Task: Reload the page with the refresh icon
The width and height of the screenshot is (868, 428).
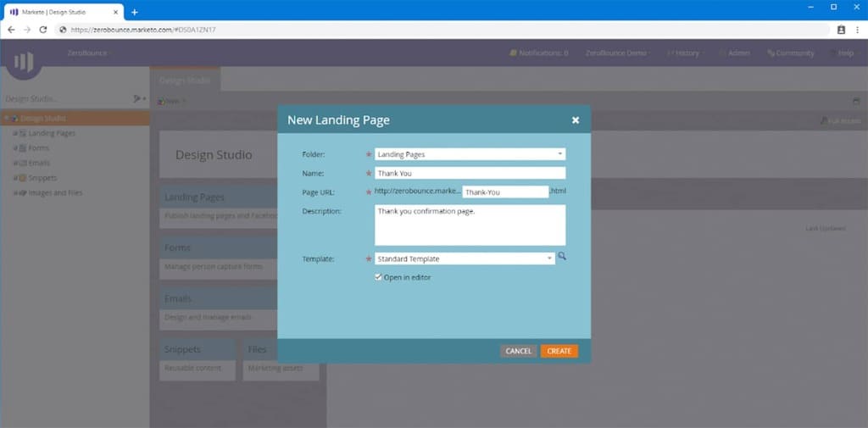Action: pyautogui.click(x=43, y=30)
